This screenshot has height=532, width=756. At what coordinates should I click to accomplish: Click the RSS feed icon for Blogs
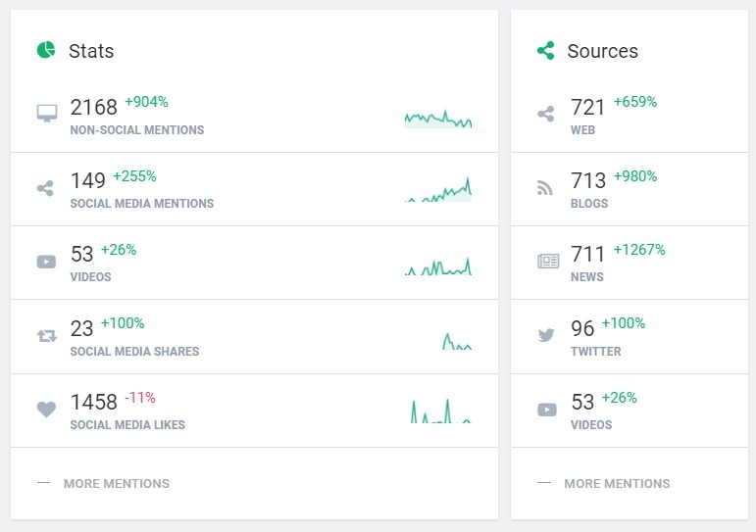[546, 188]
